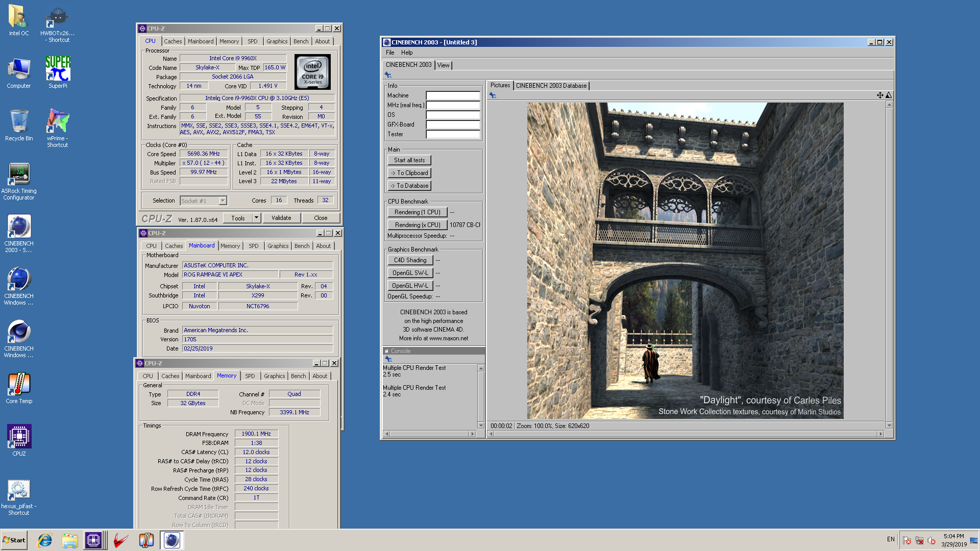Open the File menu in CINEBENCH

tap(390, 53)
